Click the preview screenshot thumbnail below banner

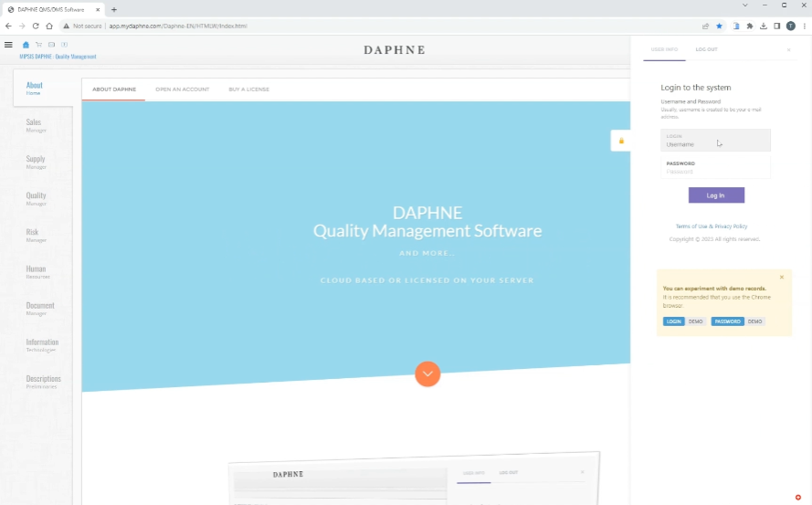(x=415, y=479)
